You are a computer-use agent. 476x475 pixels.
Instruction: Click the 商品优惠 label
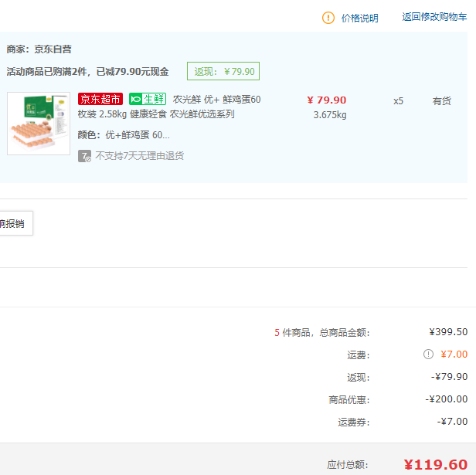pyautogui.click(x=349, y=400)
